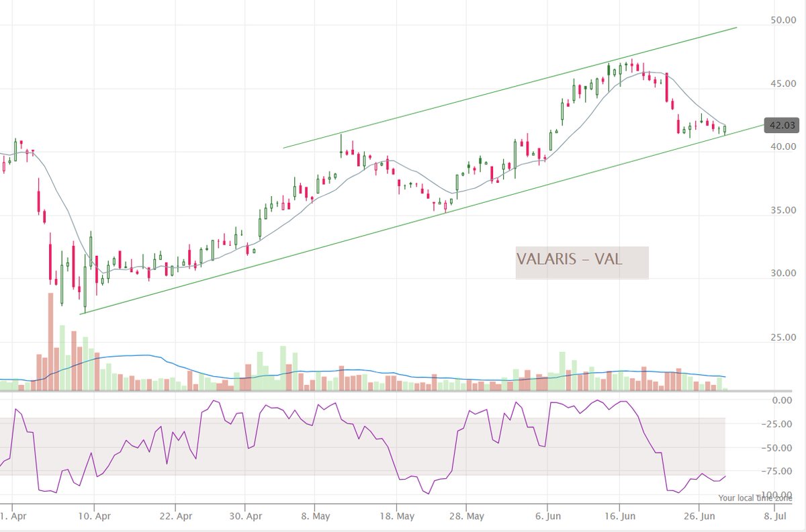The width and height of the screenshot is (806, 532).
Task: Select the lower green channel trendline
Action: pos(423,218)
